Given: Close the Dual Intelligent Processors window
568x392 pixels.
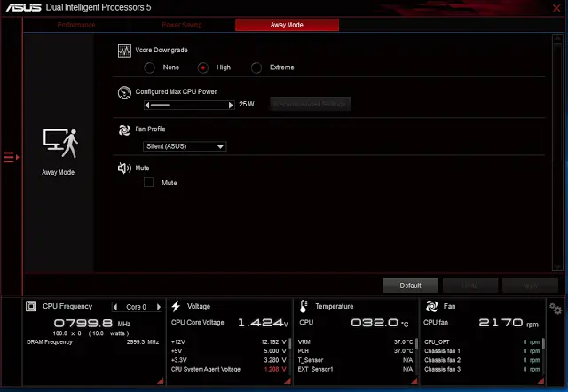Looking at the screenshot, I should pos(556,8).
